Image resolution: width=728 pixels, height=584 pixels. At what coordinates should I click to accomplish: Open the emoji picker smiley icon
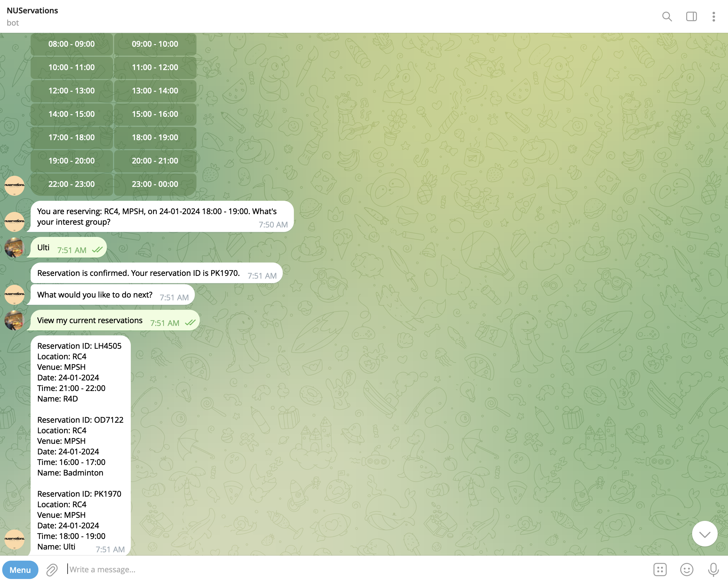(686, 570)
